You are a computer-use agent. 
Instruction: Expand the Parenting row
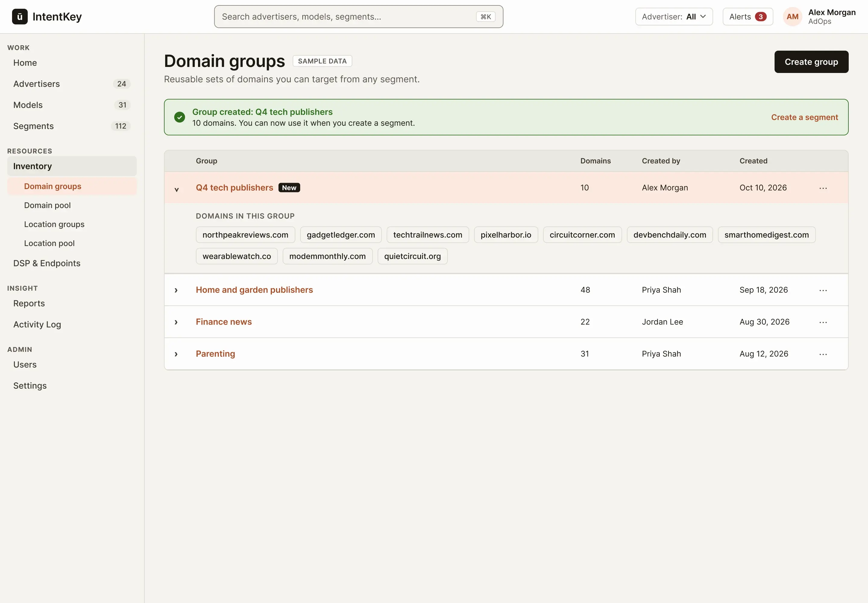pos(176,354)
